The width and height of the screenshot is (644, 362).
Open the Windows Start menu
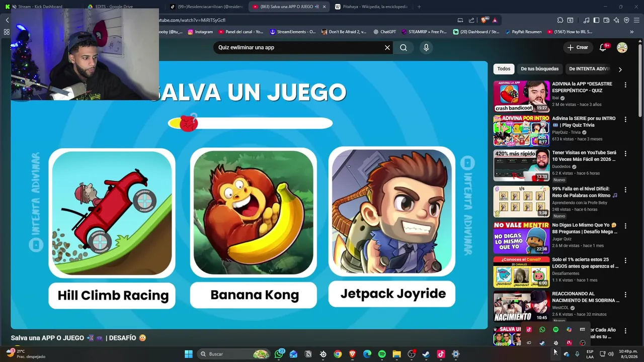point(189,354)
